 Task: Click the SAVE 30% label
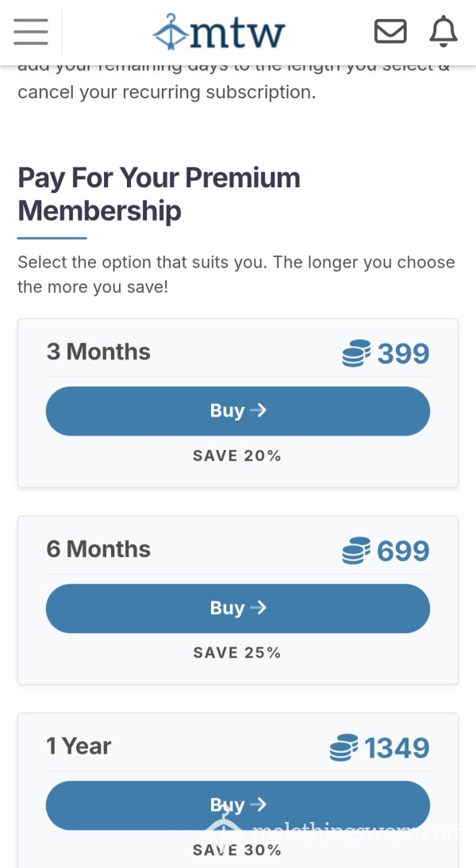point(237,849)
